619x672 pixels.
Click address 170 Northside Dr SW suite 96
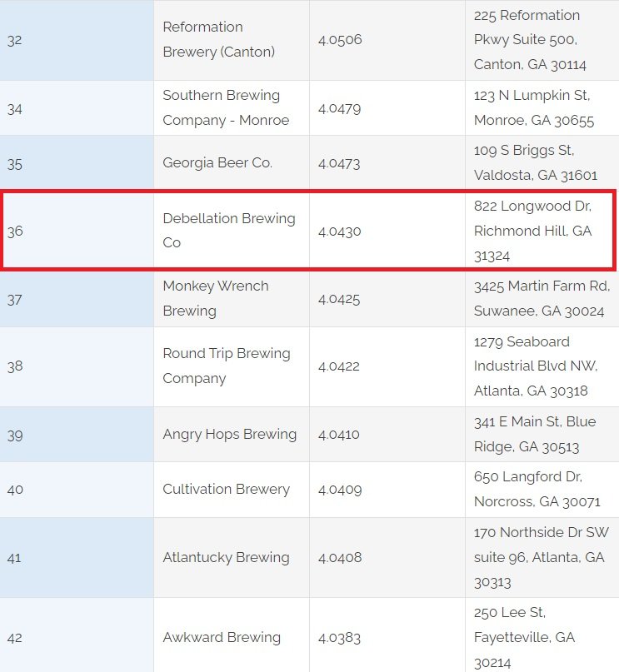point(541,557)
